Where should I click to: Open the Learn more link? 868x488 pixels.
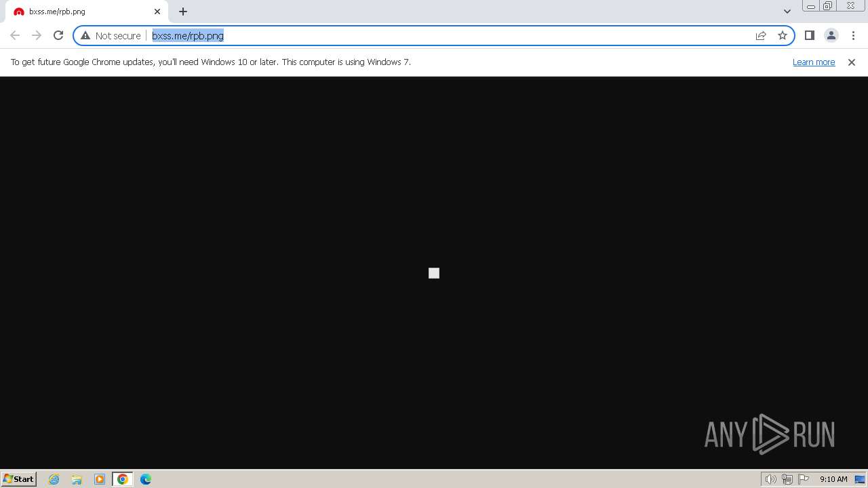pyautogui.click(x=814, y=62)
